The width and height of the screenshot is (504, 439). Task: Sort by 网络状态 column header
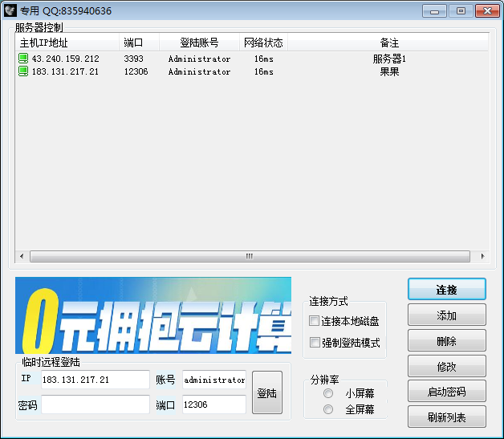click(263, 43)
